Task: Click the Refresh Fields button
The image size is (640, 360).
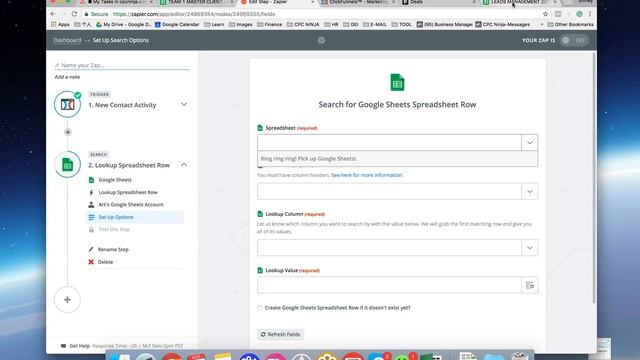Action: click(x=280, y=334)
